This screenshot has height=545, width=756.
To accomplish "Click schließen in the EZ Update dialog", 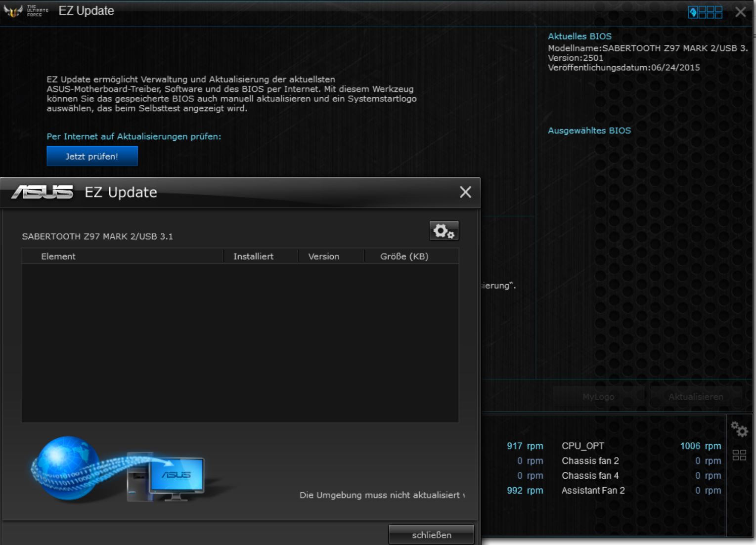I will pos(431,535).
